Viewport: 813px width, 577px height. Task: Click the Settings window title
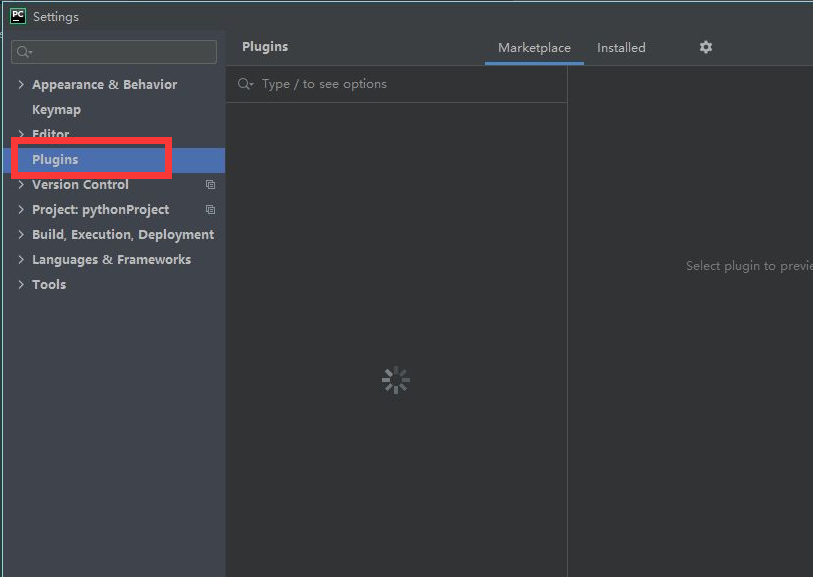click(55, 17)
